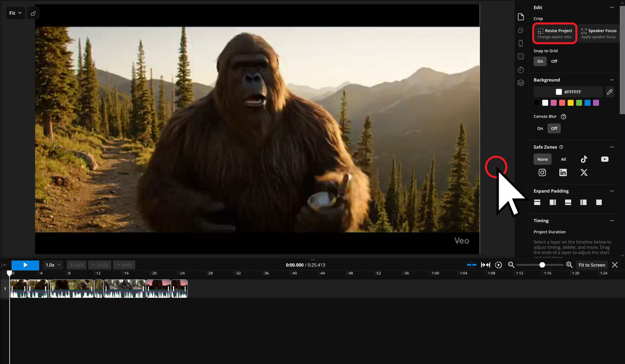
Task: Pick a background color with the eyedropper
Action: [x=609, y=92]
